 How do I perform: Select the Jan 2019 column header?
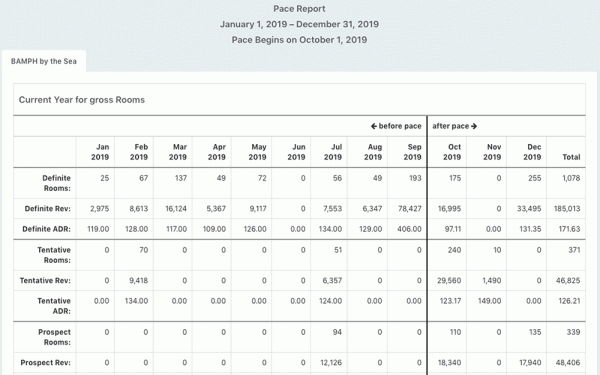pyautogui.click(x=100, y=152)
